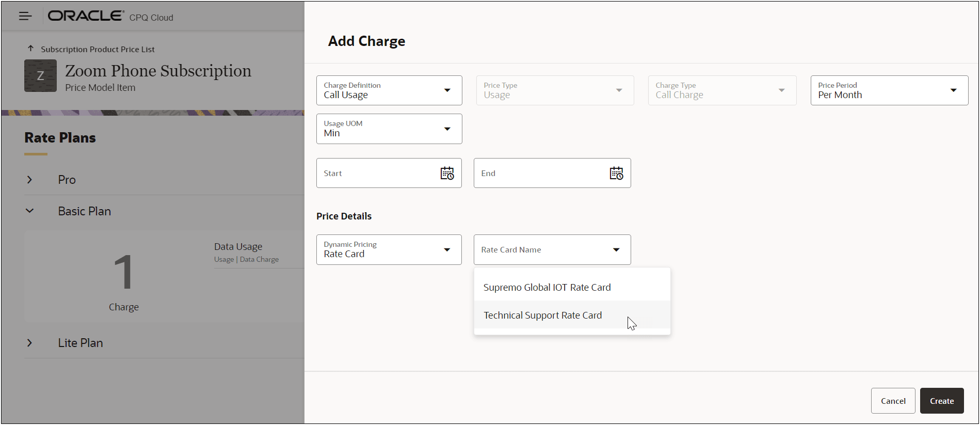Click the Cancel button
Screen dimensions: 980x425
point(893,401)
